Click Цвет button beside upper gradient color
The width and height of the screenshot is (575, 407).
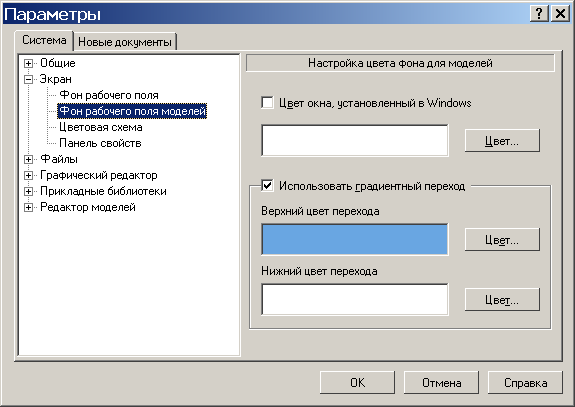pos(502,240)
